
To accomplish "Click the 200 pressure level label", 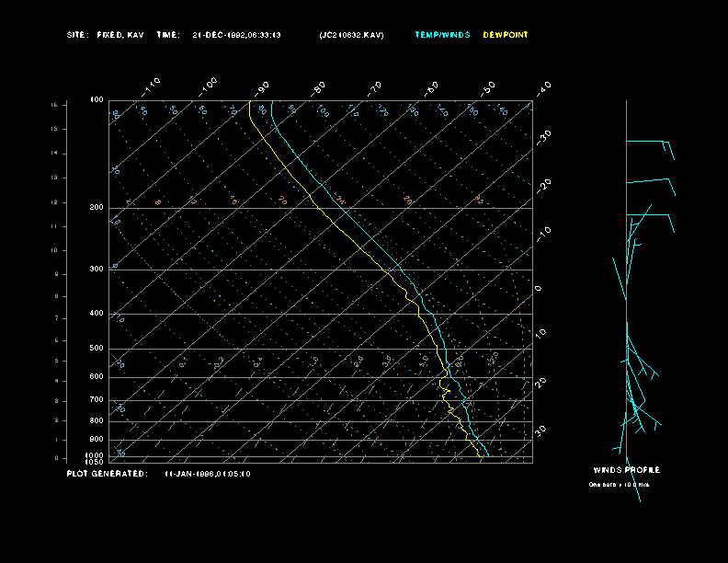I will click(97, 208).
